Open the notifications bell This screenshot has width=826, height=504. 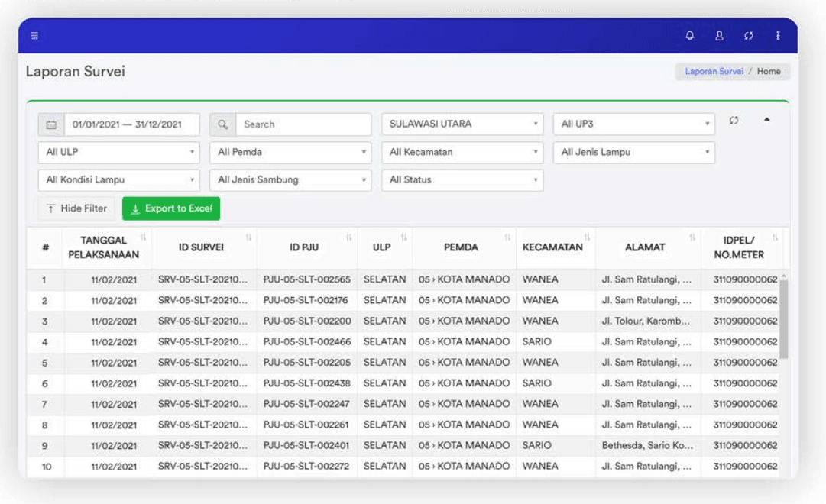tap(689, 35)
